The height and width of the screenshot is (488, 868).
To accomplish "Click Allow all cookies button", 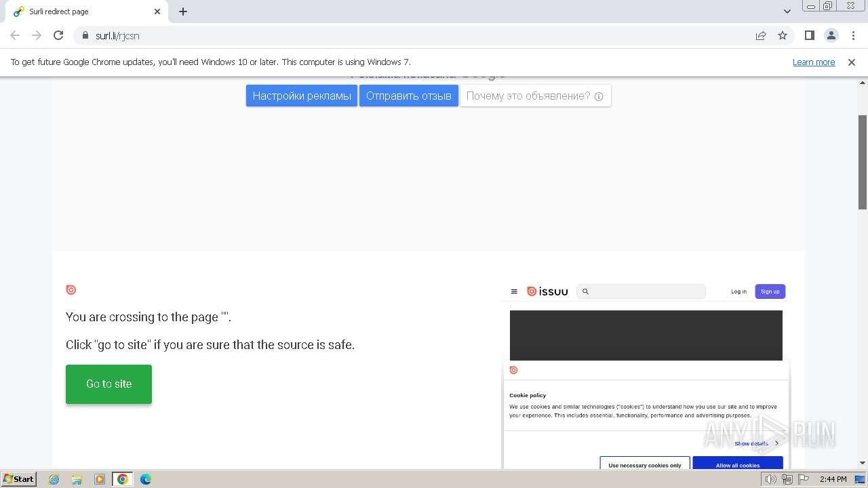I will [738, 464].
